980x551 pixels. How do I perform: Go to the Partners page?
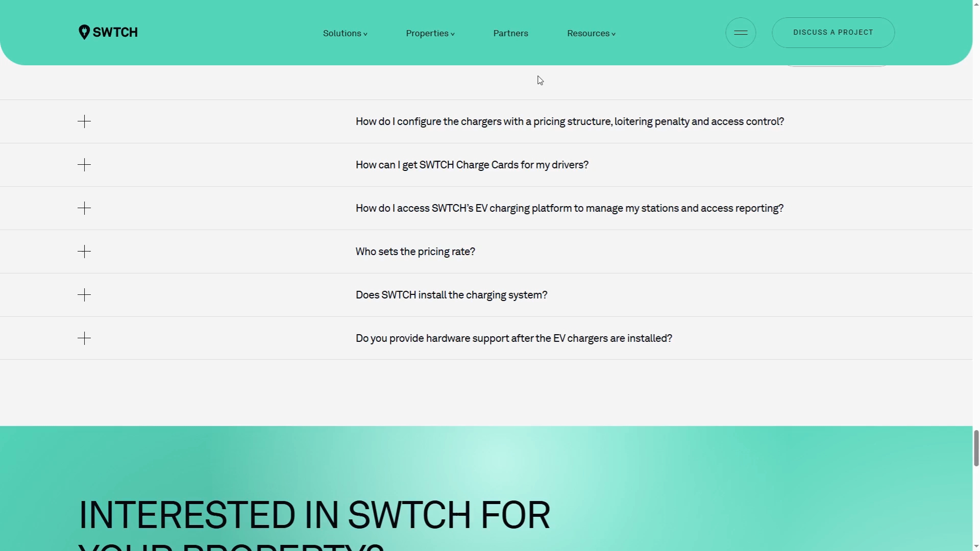[x=510, y=33]
